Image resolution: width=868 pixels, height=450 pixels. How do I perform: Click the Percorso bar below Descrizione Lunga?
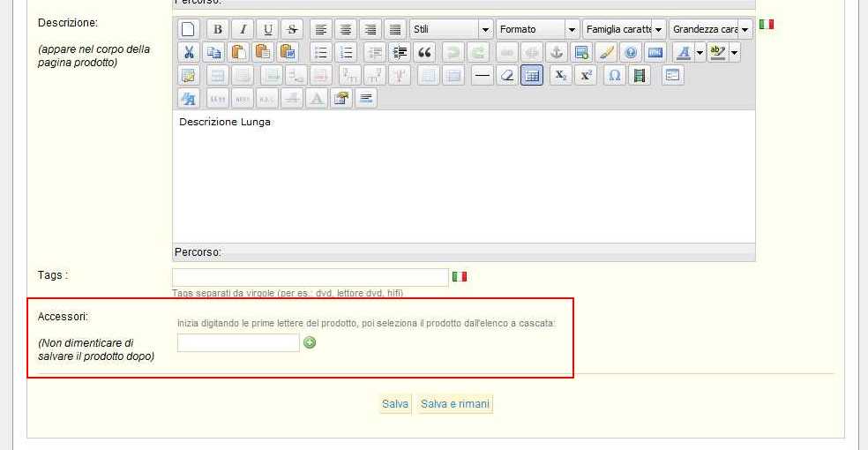click(x=464, y=251)
